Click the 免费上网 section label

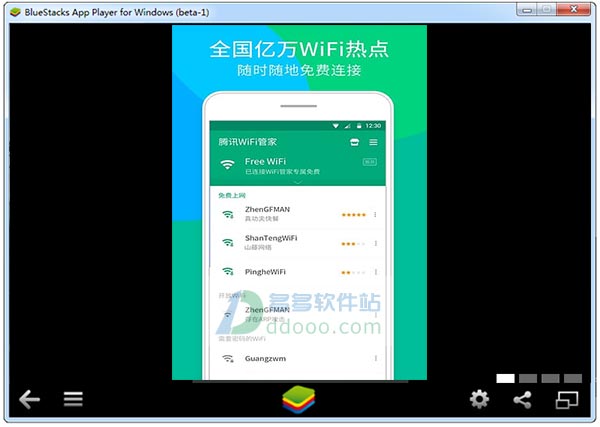point(232,196)
